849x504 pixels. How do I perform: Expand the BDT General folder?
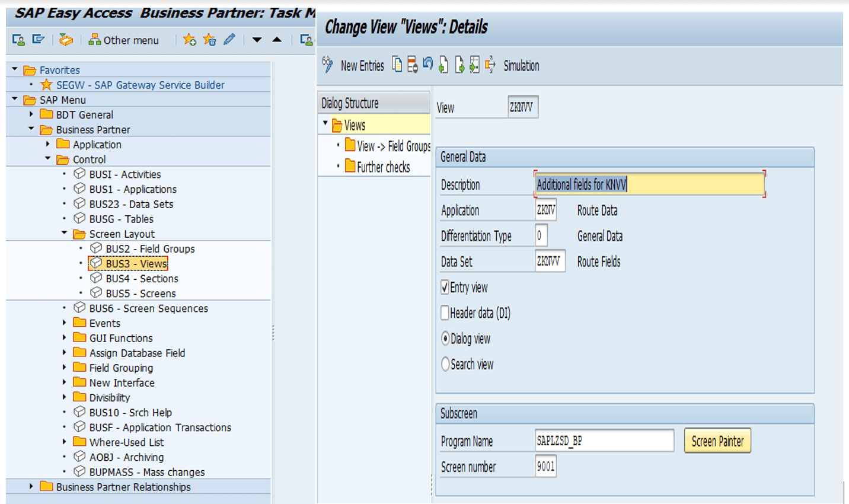31,114
